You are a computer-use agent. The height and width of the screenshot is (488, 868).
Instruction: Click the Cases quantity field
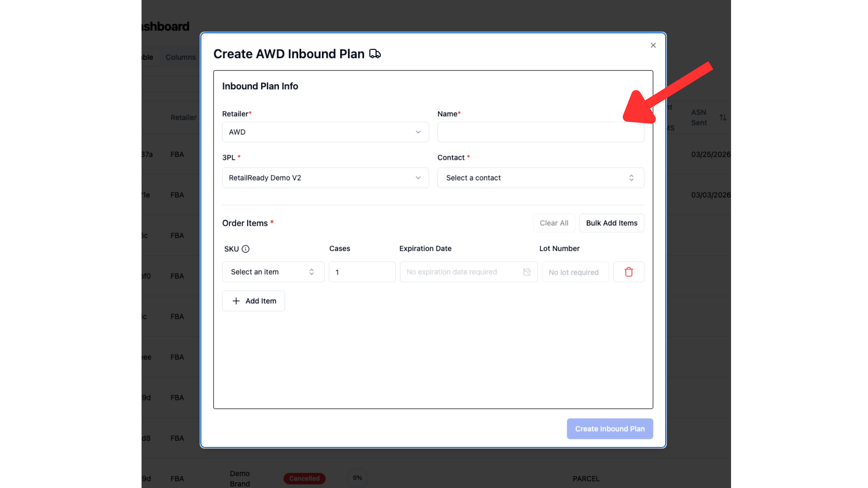(x=362, y=272)
